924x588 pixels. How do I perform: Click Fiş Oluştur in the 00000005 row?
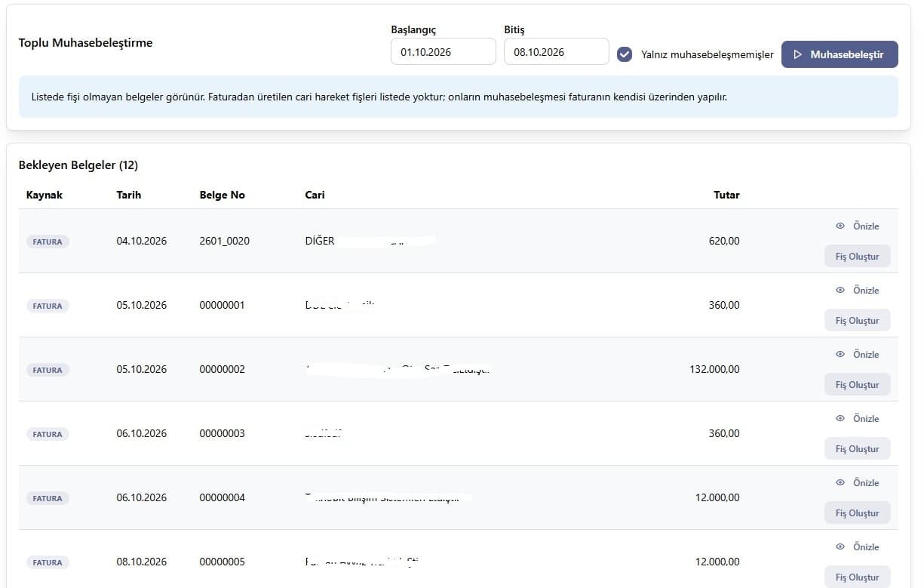857,577
